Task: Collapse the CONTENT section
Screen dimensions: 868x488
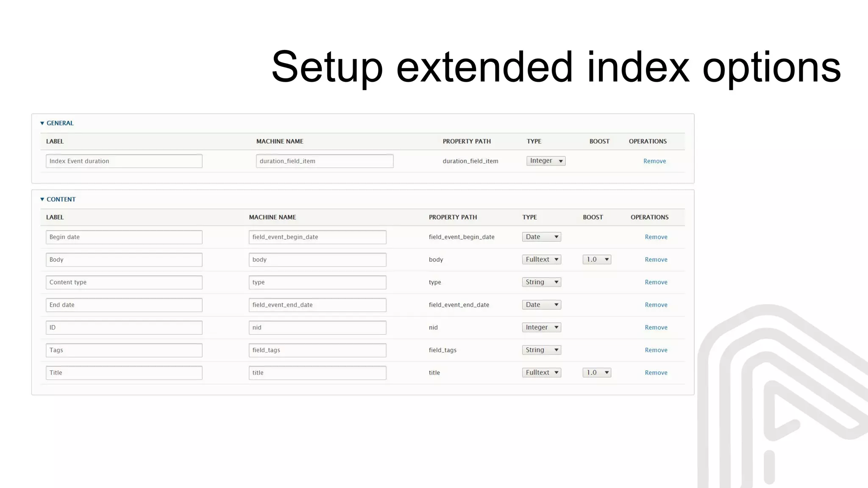Action: (58, 199)
